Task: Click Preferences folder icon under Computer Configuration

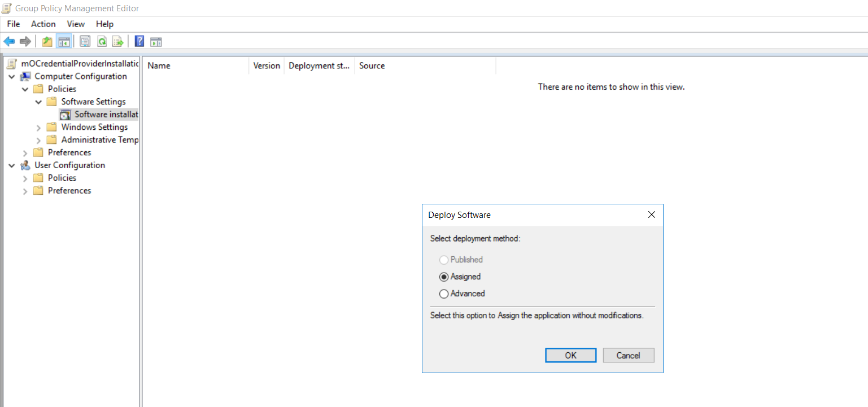Action: tap(38, 152)
